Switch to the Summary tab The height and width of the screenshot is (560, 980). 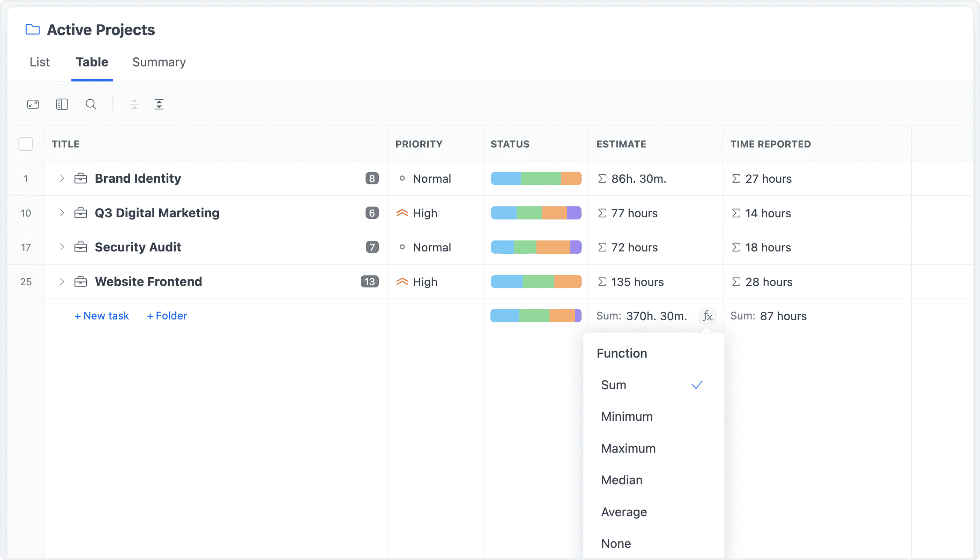(x=159, y=62)
